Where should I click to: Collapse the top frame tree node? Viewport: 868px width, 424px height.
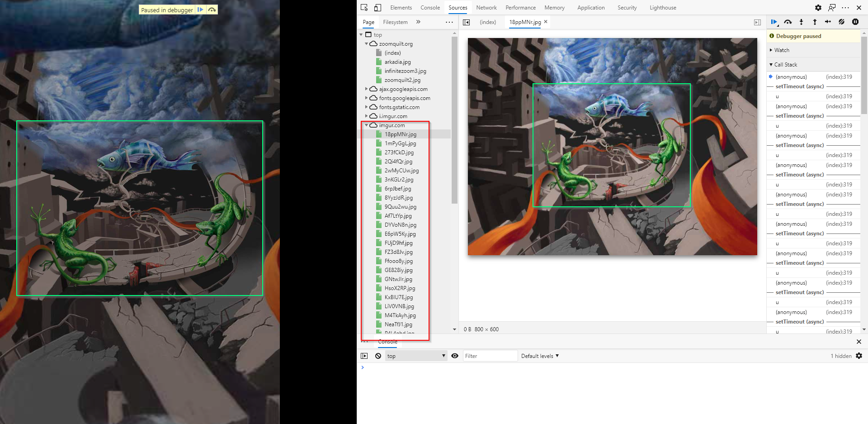(x=361, y=35)
